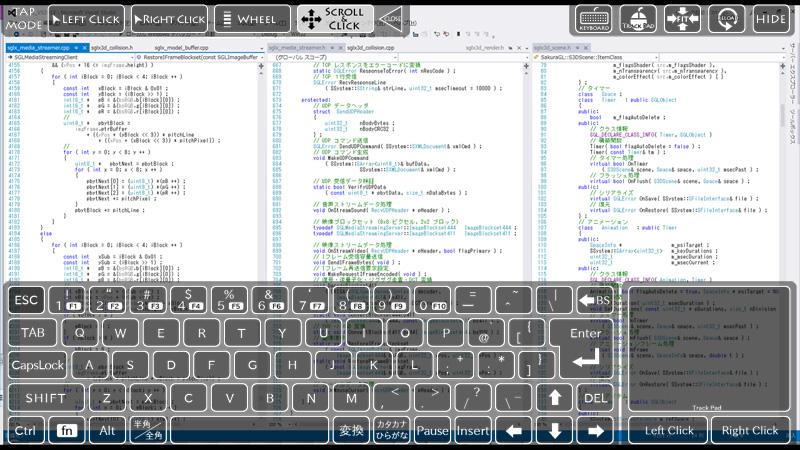The height and width of the screenshot is (450, 800).
Task: Collapse the tap mode bar with Close arrow
Action: point(393,19)
